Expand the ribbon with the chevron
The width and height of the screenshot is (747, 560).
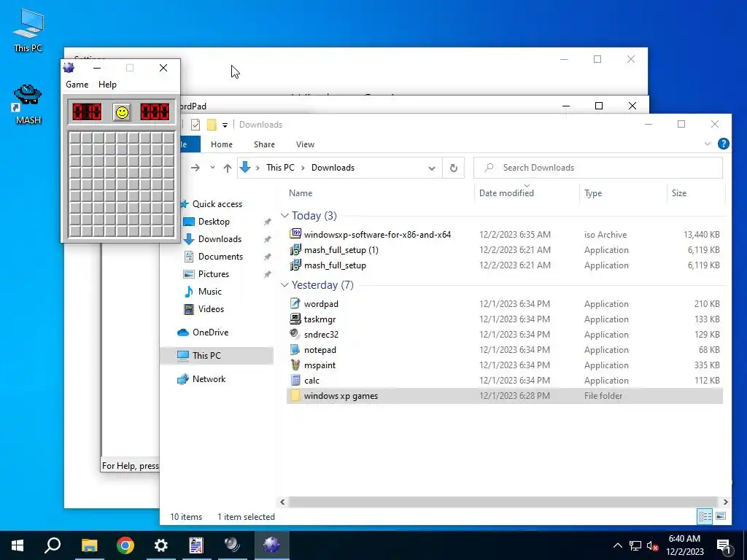pyautogui.click(x=708, y=144)
